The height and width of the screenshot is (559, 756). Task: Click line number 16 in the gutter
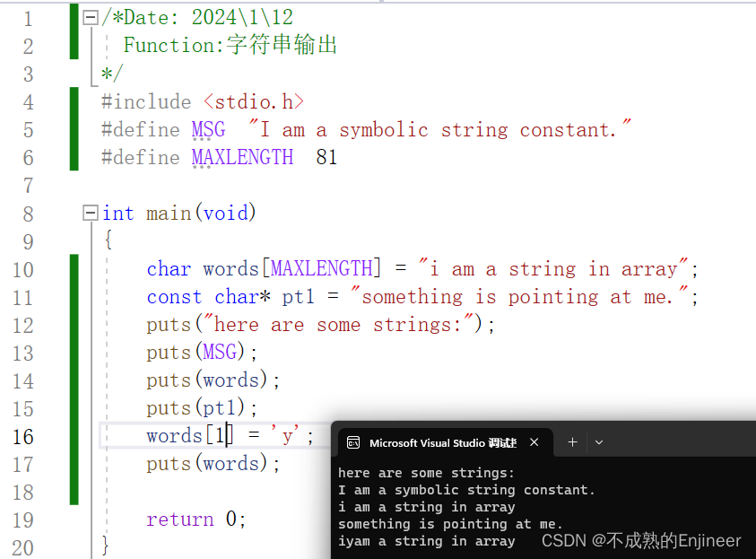tap(22, 437)
